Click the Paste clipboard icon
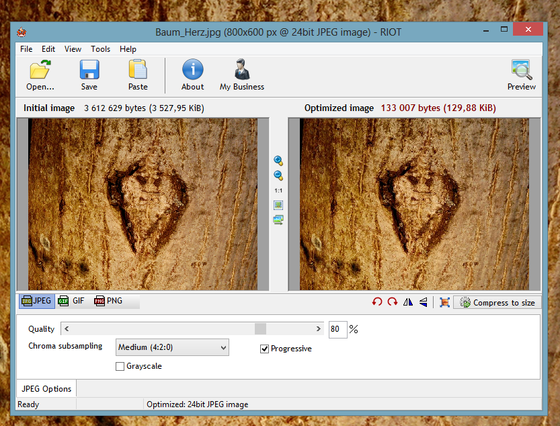 coord(138,69)
